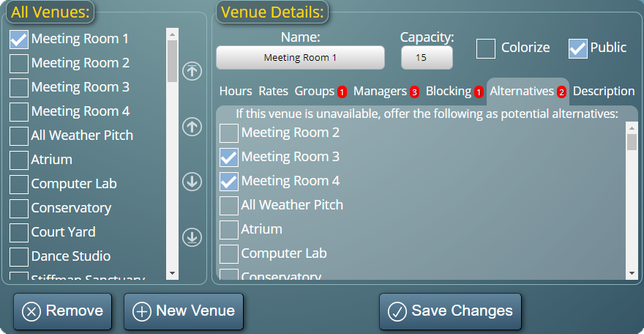
Task: Click the red Alternatives badge showing 2
Action: tap(561, 92)
